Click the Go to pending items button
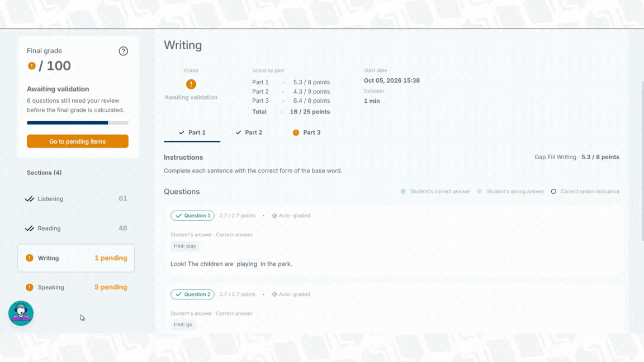This screenshot has height=362, width=644. 78,141
